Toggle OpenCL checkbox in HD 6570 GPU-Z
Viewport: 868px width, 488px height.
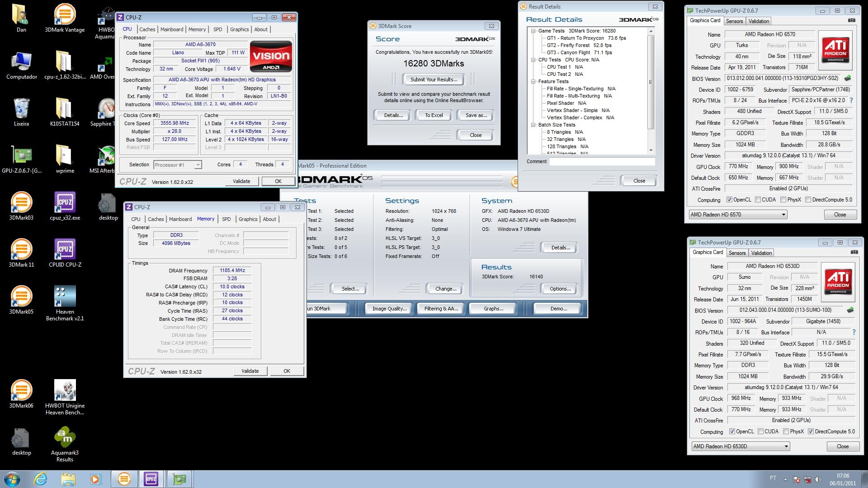point(729,200)
